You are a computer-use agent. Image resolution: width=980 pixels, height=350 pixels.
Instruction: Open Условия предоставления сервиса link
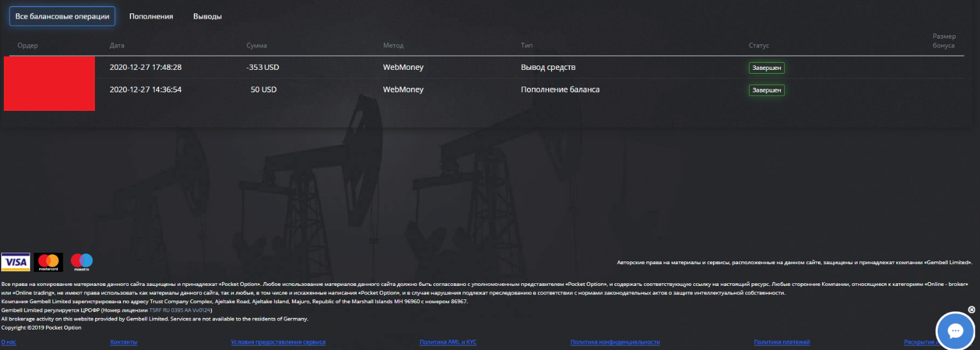click(x=279, y=342)
